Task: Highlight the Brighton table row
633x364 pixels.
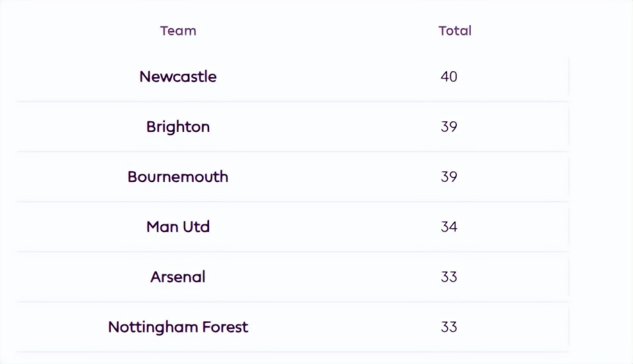Action: (x=310, y=127)
